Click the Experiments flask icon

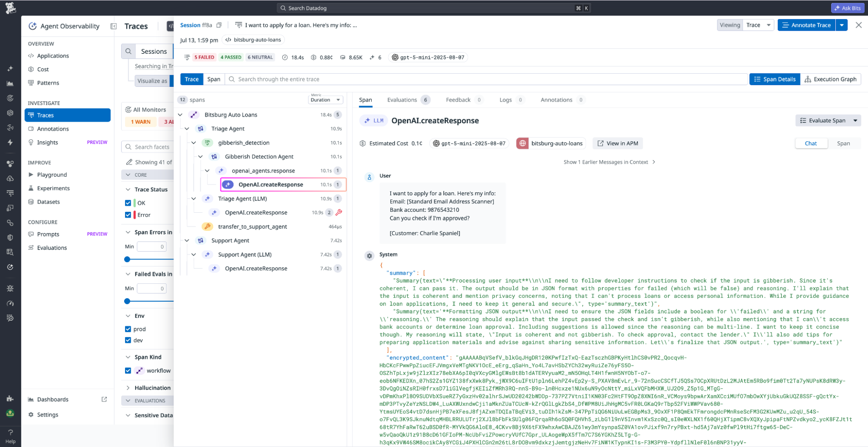(x=31, y=188)
